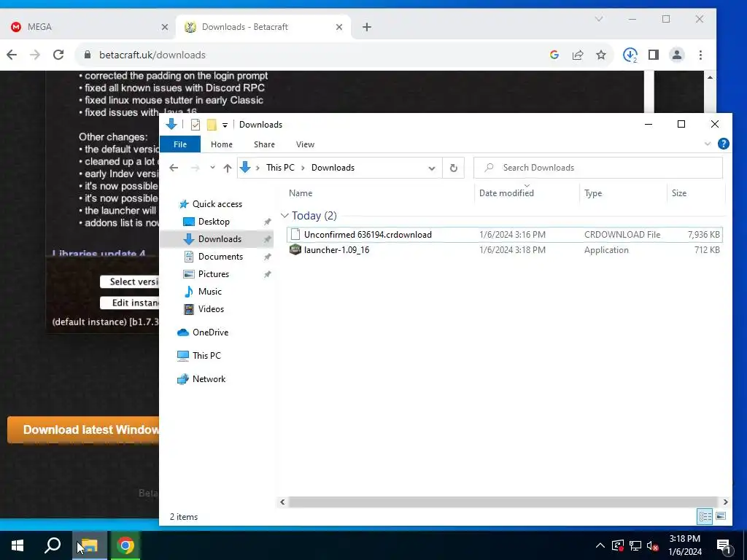The width and height of the screenshot is (747, 560).
Task: Open View ribbon tab in Explorer
Action: 306,144
